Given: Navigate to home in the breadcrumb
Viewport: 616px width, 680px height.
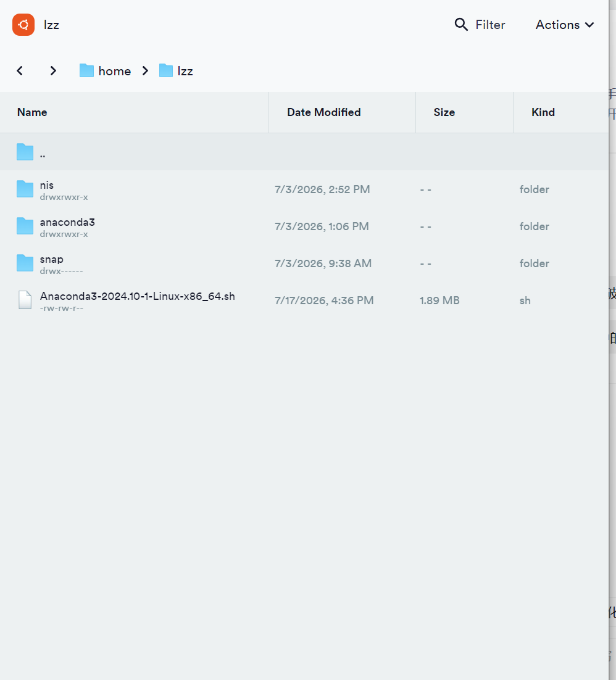Looking at the screenshot, I should pyautogui.click(x=105, y=71).
